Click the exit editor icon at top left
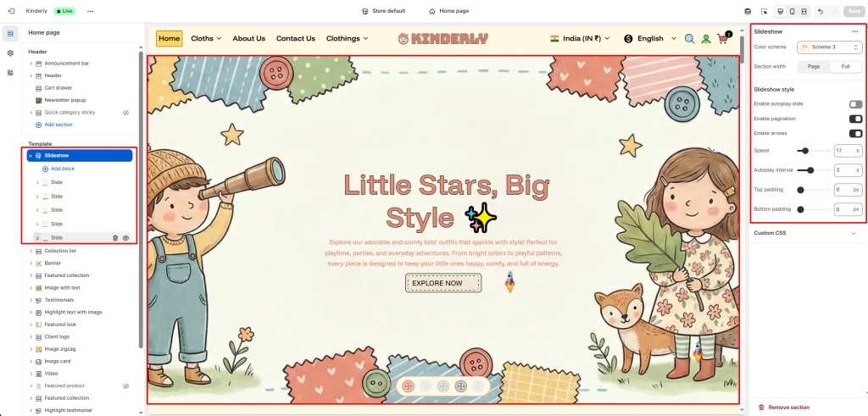Screen dimensions: 868x416 tap(12, 11)
